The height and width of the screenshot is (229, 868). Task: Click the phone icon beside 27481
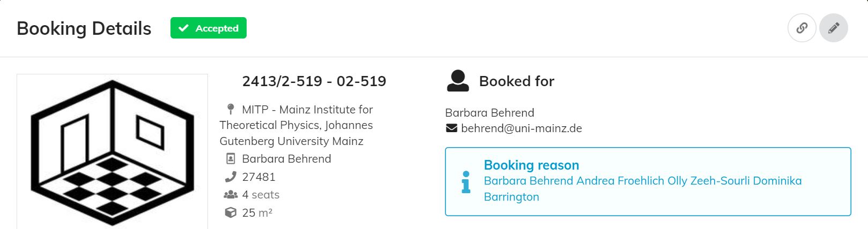[231, 177]
